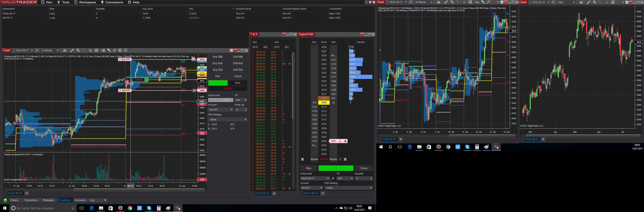
Task: Zoom in on the Daily chart
Action: click(x=594, y=2)
